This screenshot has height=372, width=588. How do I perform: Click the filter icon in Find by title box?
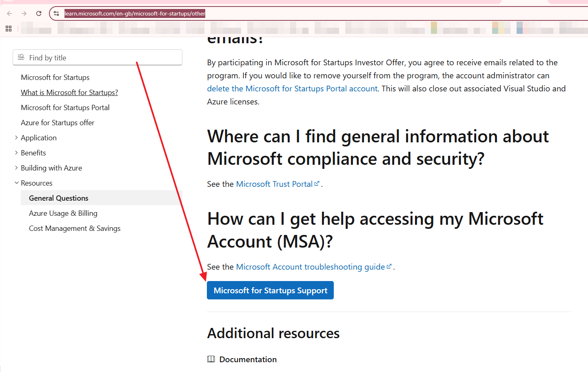click(x=21, y=57)
